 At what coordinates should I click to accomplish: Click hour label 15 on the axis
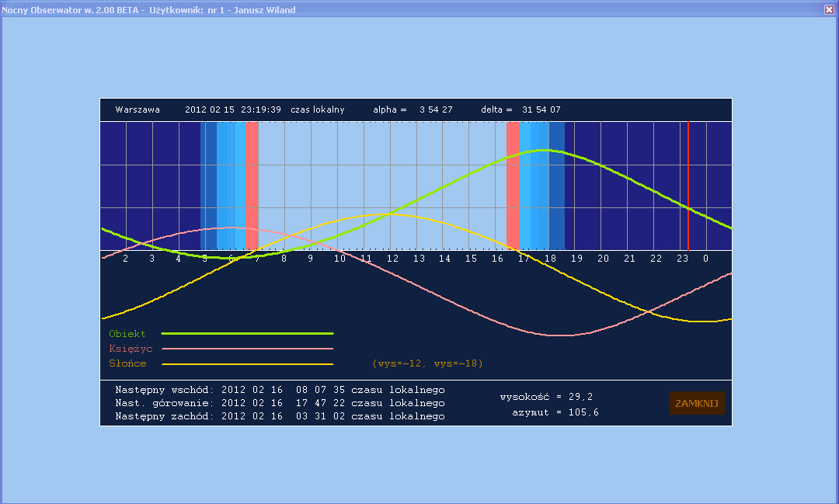(471, 259)
